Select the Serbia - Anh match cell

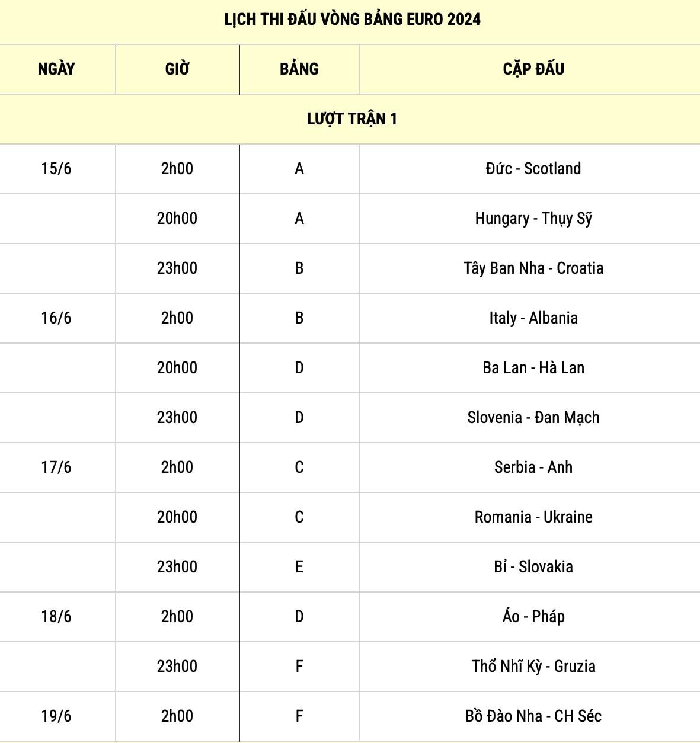(x=533, y=467)
